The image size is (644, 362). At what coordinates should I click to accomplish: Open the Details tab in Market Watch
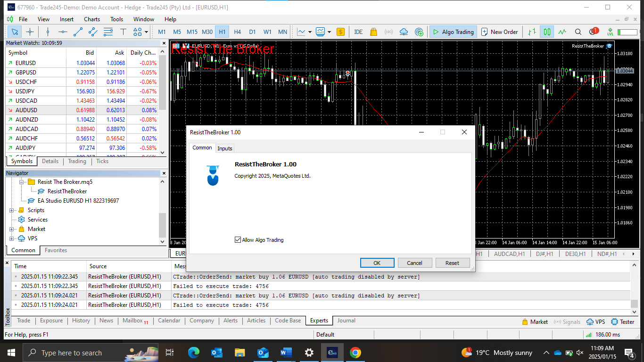50,161
